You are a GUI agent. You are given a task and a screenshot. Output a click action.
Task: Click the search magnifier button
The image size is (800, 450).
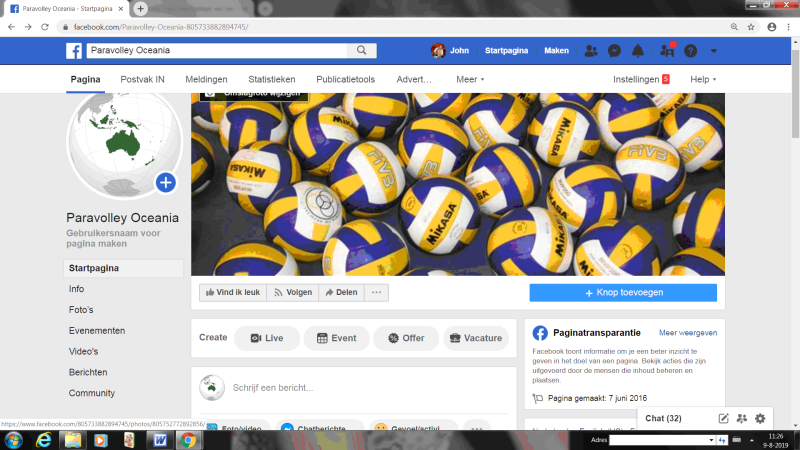361,50
